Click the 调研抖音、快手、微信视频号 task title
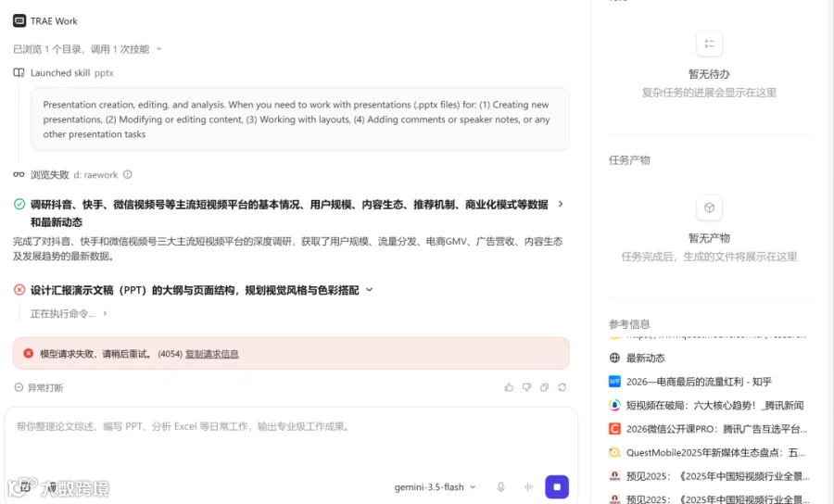834x504 pixels. coord(289,213)
